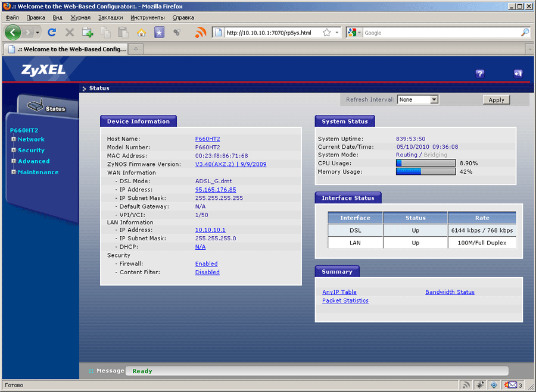Open the AnyIP Table link

click(x=339, y=292)
